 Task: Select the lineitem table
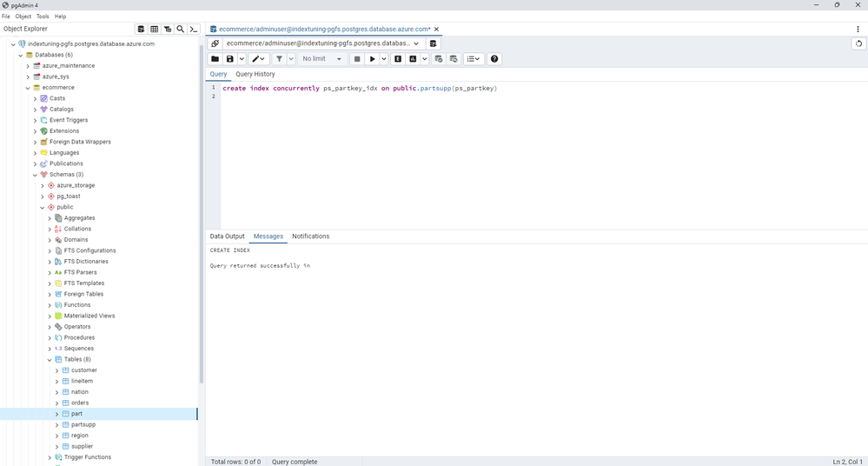pos(82,381)
